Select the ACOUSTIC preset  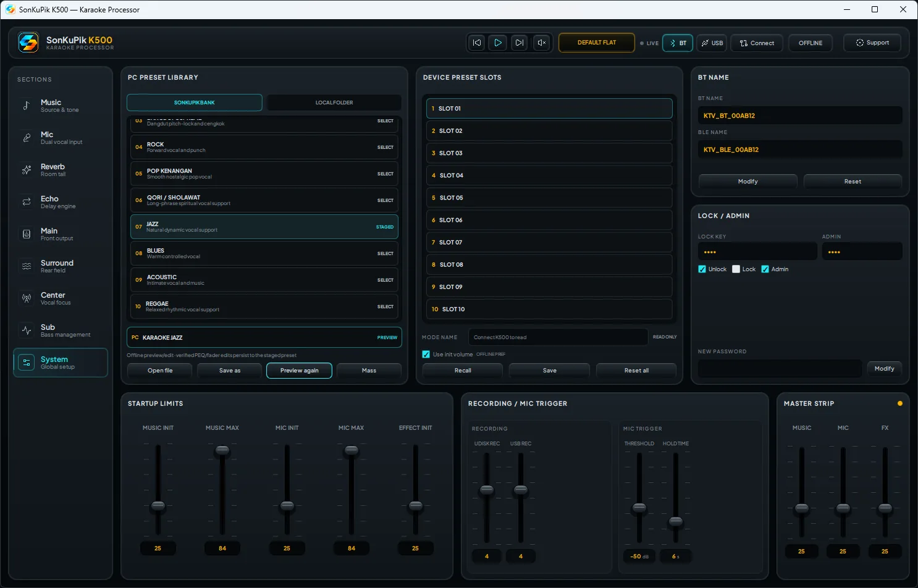point(264,280)
